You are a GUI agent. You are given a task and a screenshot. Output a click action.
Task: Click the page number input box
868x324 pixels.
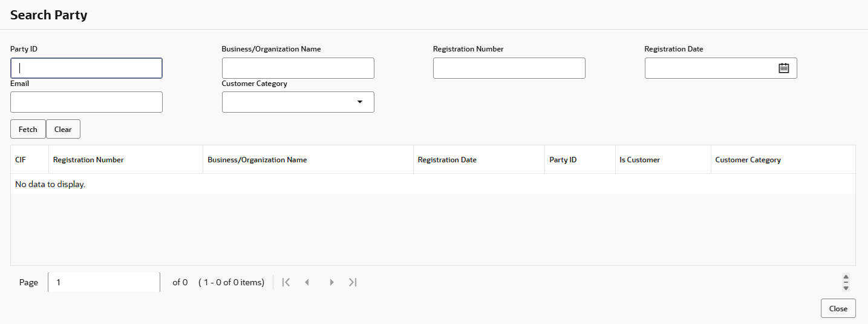tap(103, 282)
